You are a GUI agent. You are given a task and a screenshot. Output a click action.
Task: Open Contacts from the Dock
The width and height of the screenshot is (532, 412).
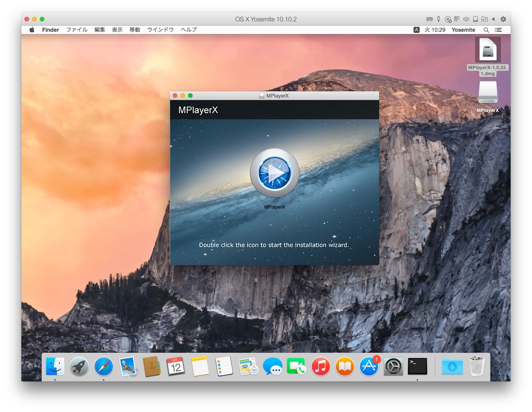click(x=152, y=367)
